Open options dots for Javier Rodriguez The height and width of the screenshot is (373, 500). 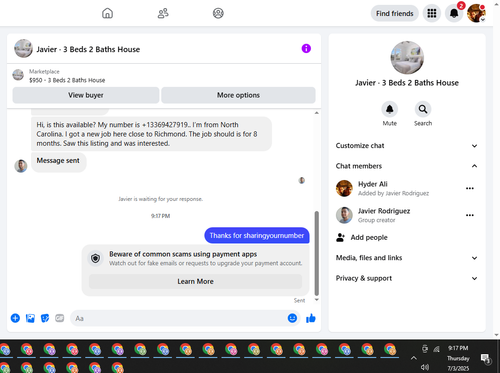(470, 215)
